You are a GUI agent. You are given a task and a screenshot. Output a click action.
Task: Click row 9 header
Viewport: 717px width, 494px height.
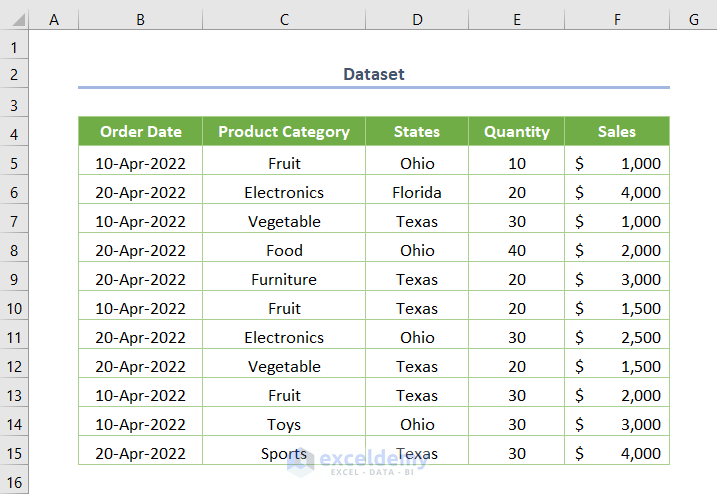14,280
